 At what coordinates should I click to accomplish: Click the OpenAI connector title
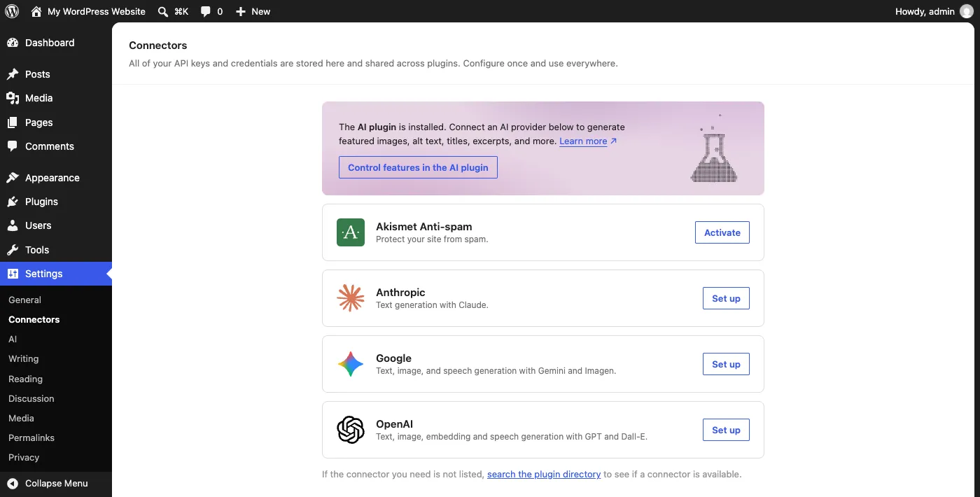click(x=395, y=424)
